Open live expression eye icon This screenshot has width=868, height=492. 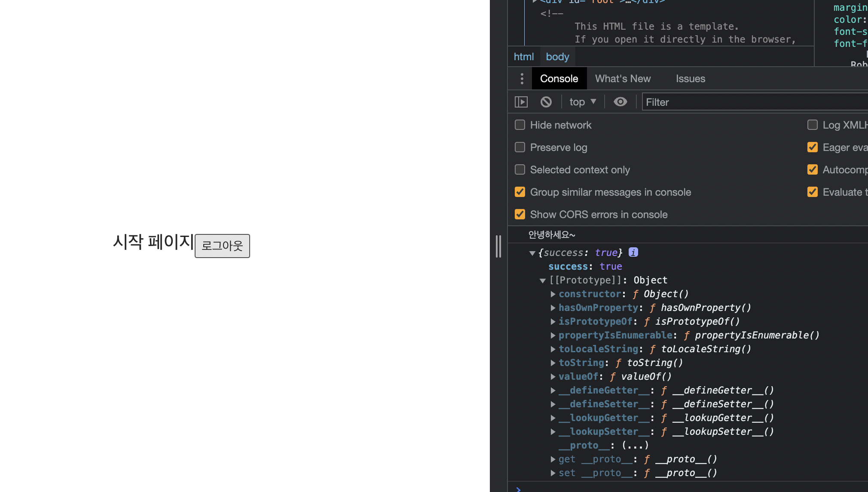pyautogui.click(x=620, y=102)
